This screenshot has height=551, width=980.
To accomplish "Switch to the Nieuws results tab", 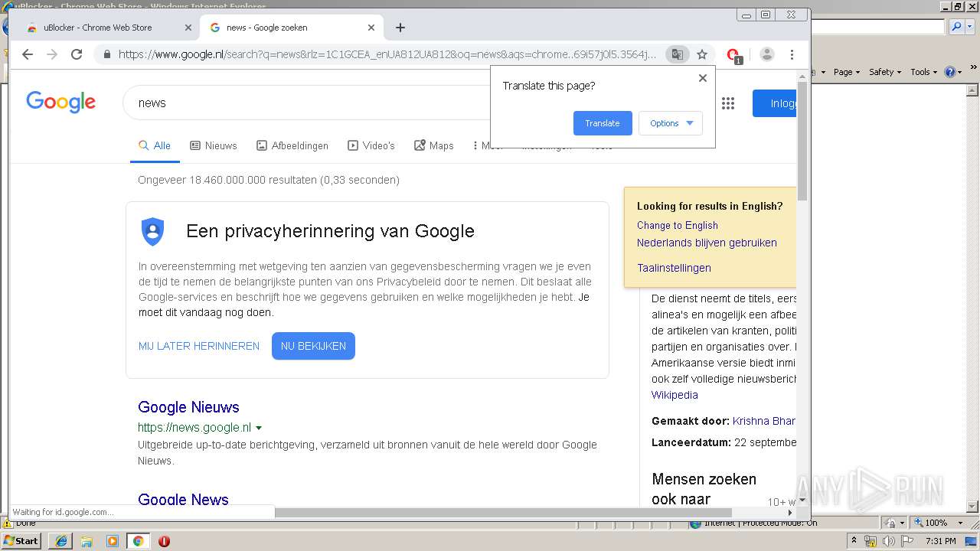I will [214, 145].
